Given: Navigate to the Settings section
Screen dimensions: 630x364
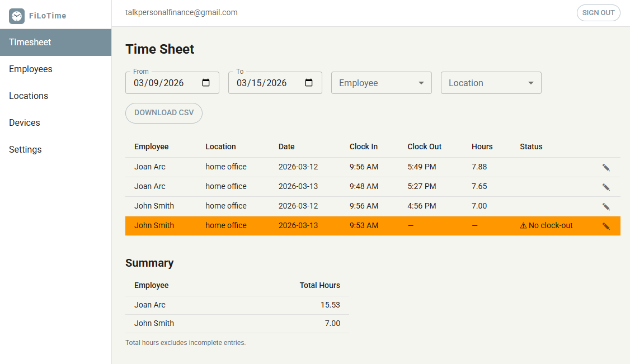Looking at the screenshot, I should click(25, 149).
